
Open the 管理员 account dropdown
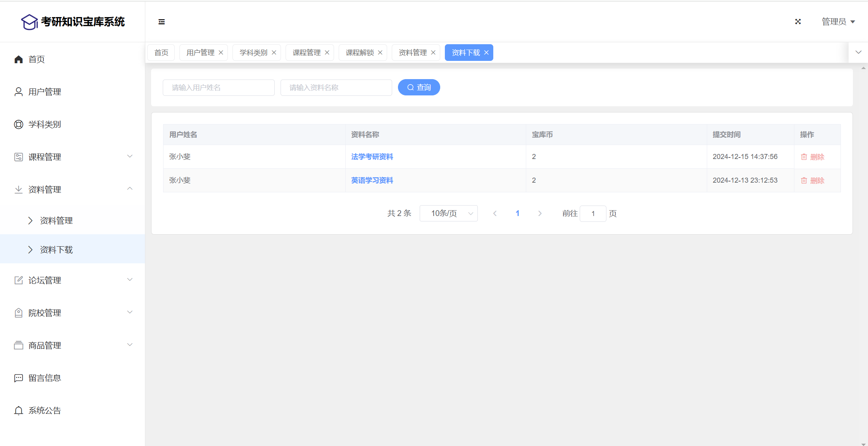838,22
